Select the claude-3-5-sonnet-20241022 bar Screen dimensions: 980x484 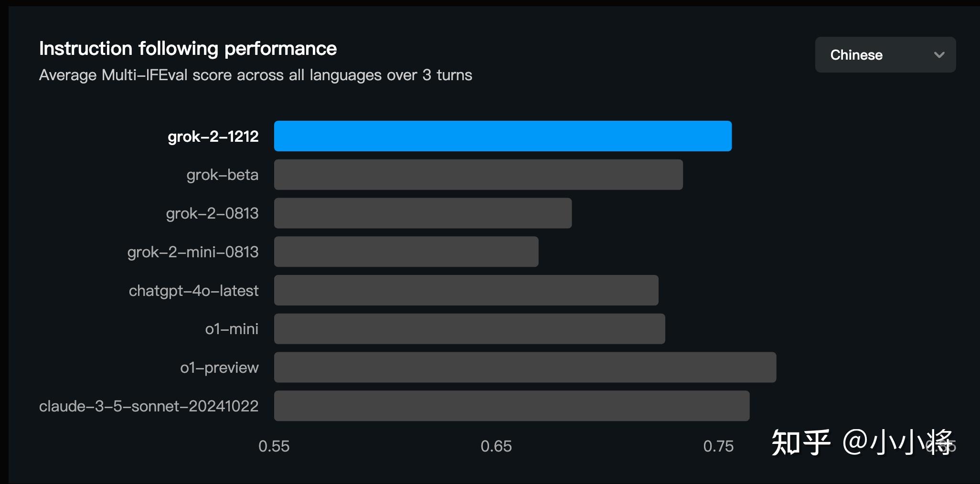pyautogui.click(x=511, y=406)
